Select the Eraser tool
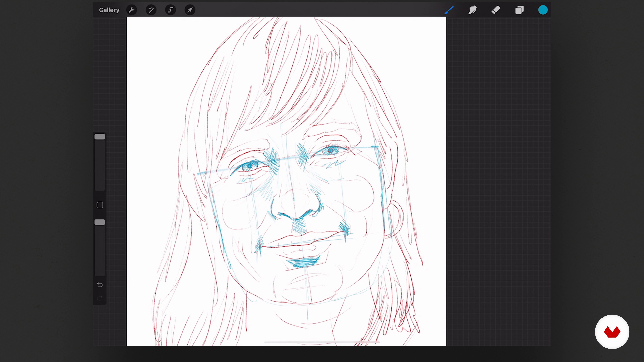The image size is (644, 362). [496, 10]
